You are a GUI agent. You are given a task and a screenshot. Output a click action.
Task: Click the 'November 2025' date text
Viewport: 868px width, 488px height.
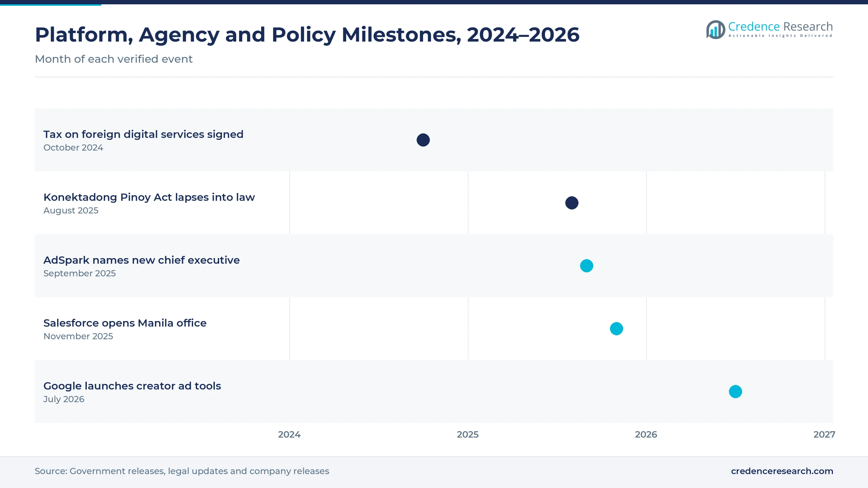(78, 336)
